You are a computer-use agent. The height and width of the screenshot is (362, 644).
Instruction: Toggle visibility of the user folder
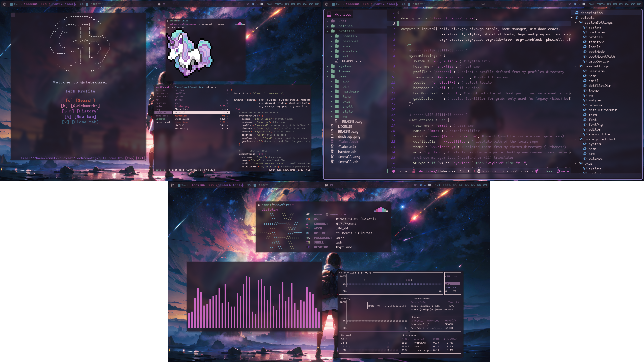pyautogui.click(x=327, y=76)
